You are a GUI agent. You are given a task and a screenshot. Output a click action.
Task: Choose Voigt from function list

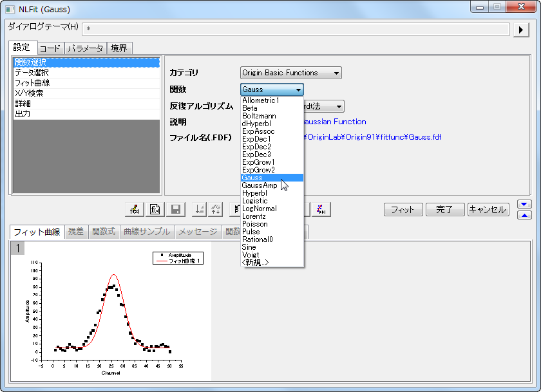coord(272,255)
